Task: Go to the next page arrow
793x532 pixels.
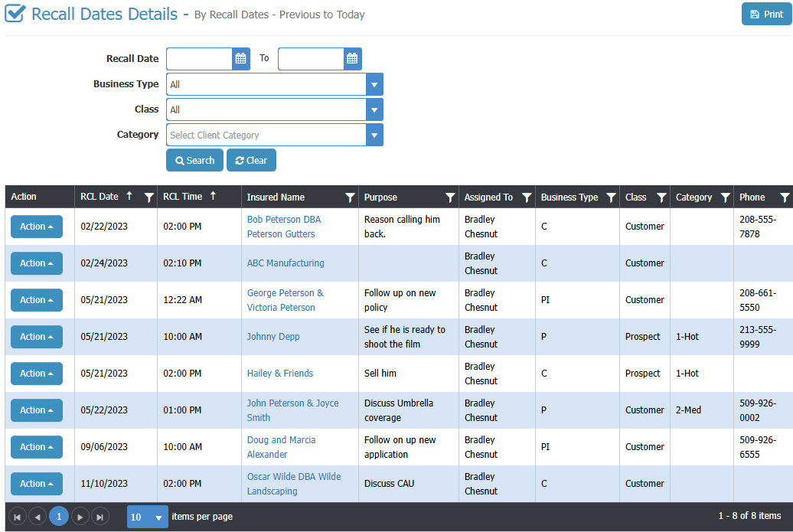Action: pyautogui.click(x=80, y=517)
